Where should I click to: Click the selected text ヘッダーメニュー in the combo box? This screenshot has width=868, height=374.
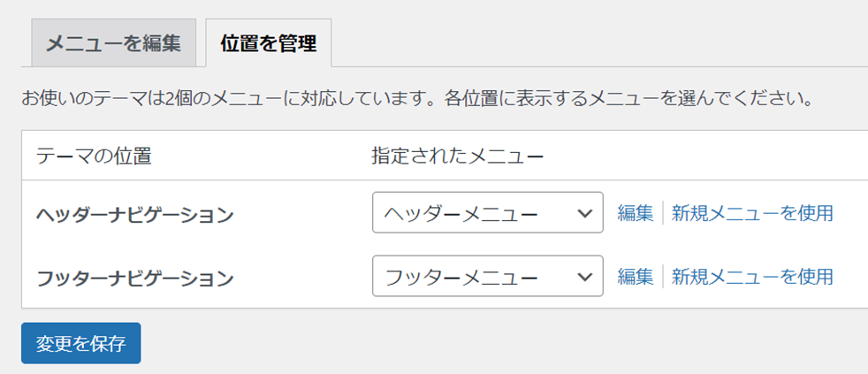(x=461, y=214)
